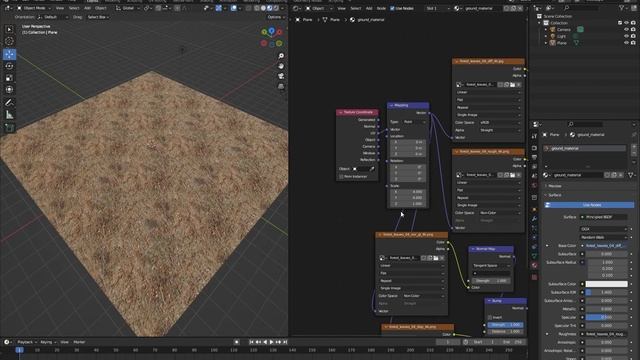The height and width of the screenshot is (360, 640).
Task: Open the Material properties tab icon
Action: 534,266
